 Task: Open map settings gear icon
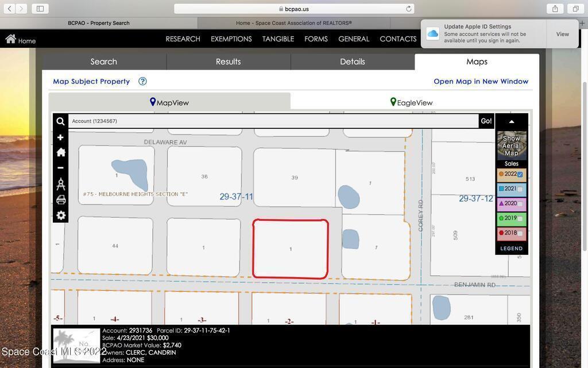point(60,215)
